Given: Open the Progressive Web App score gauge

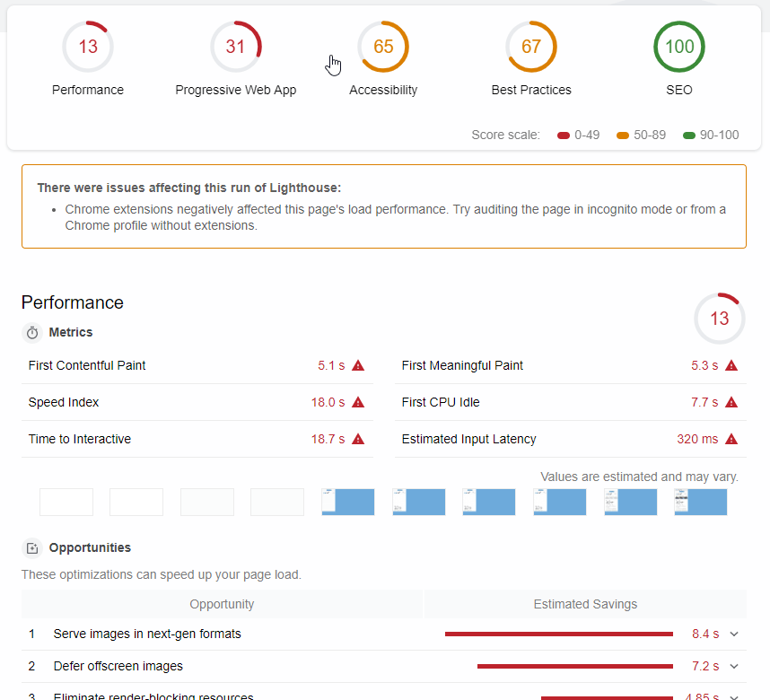Looking at the screenshot, I should (x=235, y=47).
